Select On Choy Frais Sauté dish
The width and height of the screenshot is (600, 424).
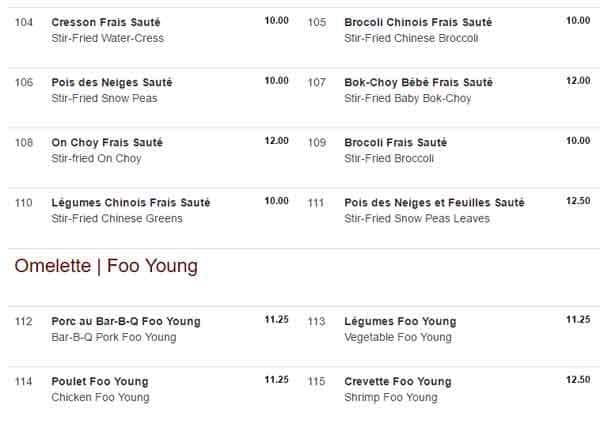pos(107,142)
